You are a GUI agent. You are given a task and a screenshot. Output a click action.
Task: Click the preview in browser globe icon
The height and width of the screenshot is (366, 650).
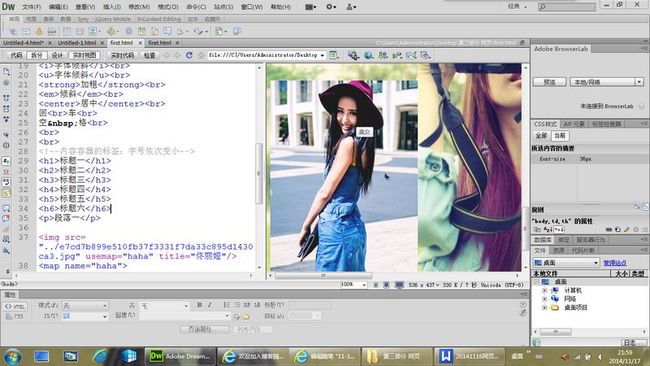click(368, 55)
